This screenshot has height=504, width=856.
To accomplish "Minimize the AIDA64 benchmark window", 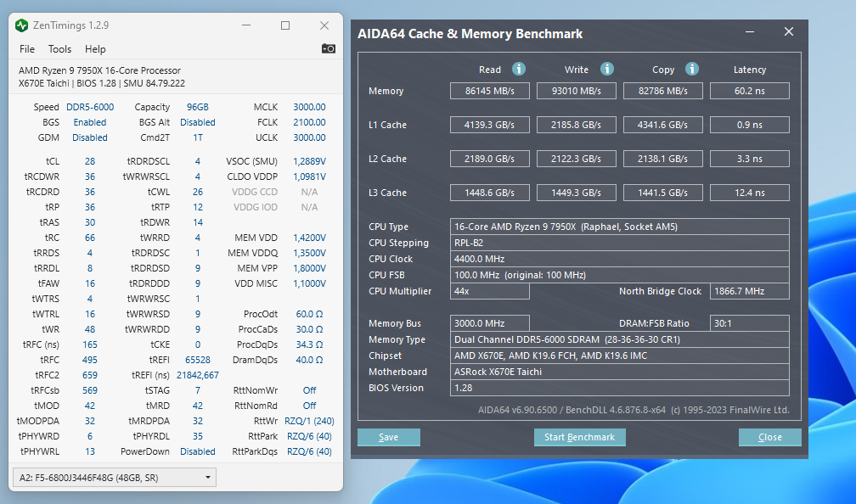I will coord(750,31).
